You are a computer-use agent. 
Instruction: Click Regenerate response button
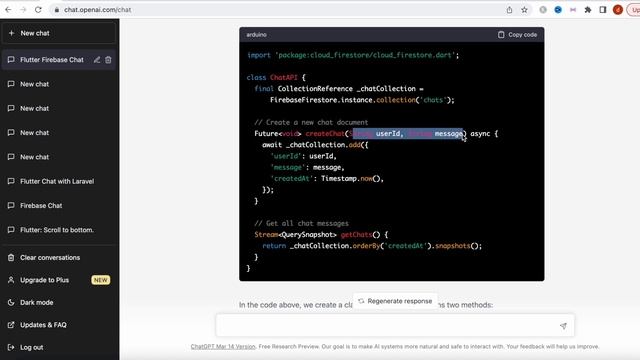395,301
